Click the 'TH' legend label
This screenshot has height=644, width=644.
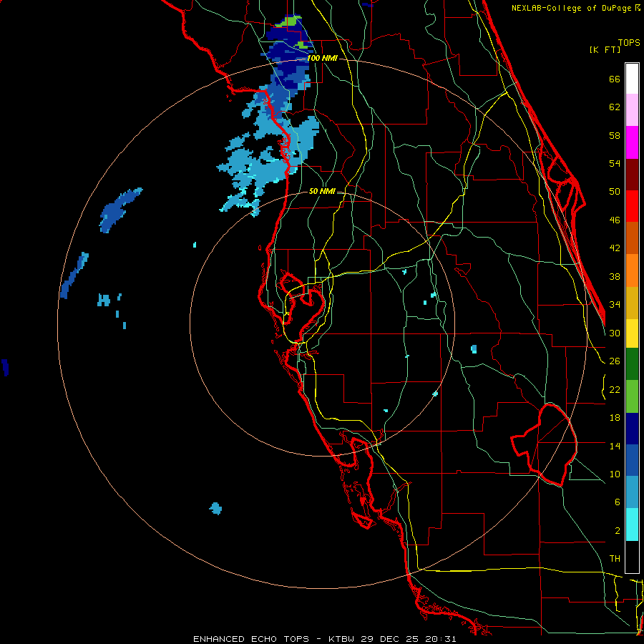point(615,559)
